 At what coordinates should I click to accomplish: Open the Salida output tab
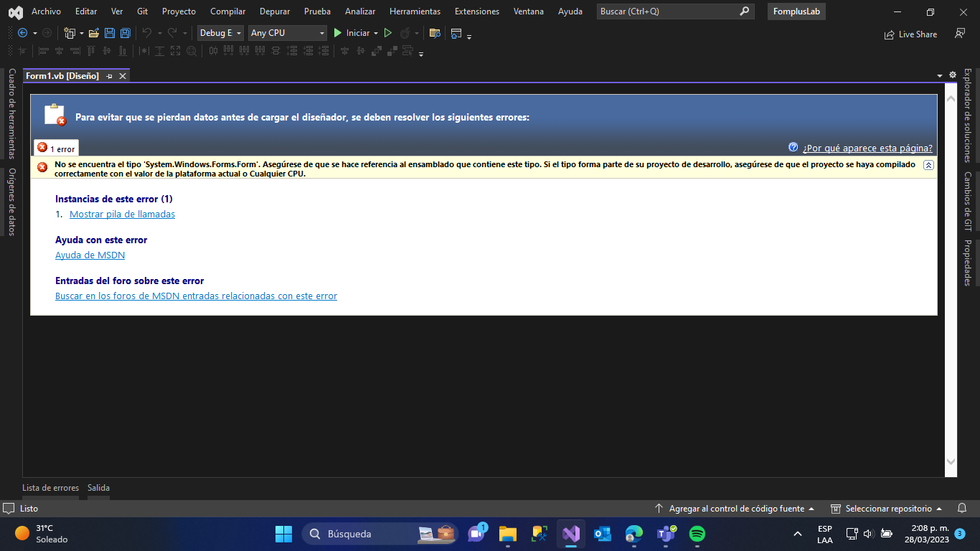tap(98, 488)
